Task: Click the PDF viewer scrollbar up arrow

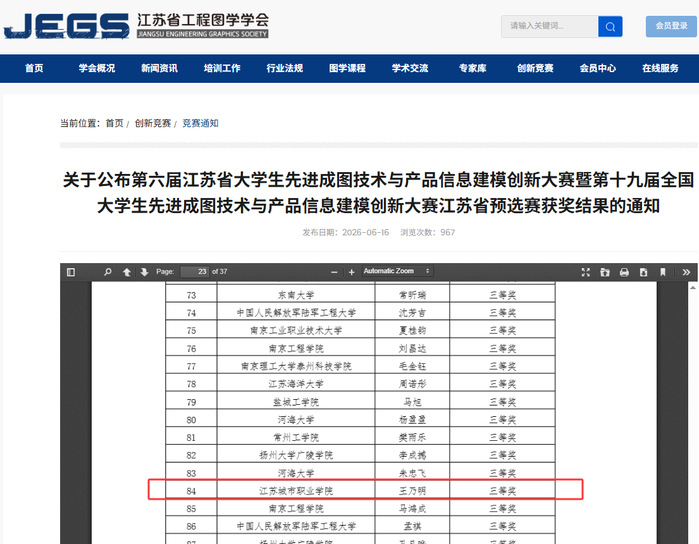Action: click(693, 288)
